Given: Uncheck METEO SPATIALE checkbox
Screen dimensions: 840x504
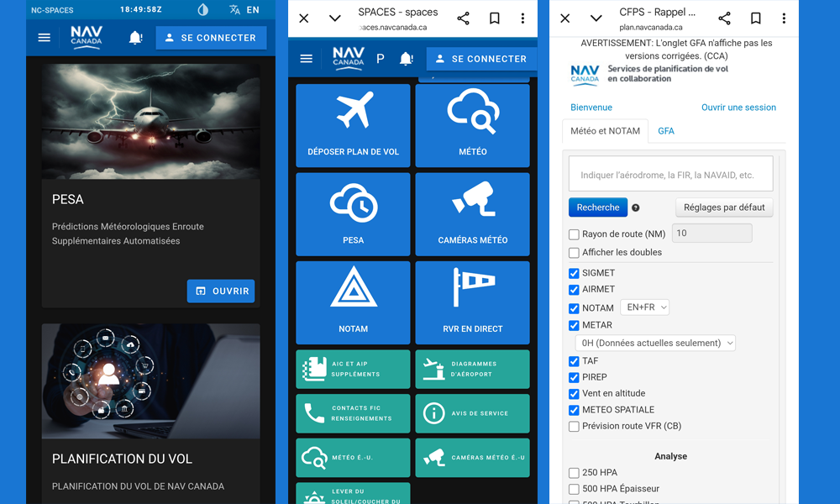Looking at the screenshot, I should [x=574, y=410].
